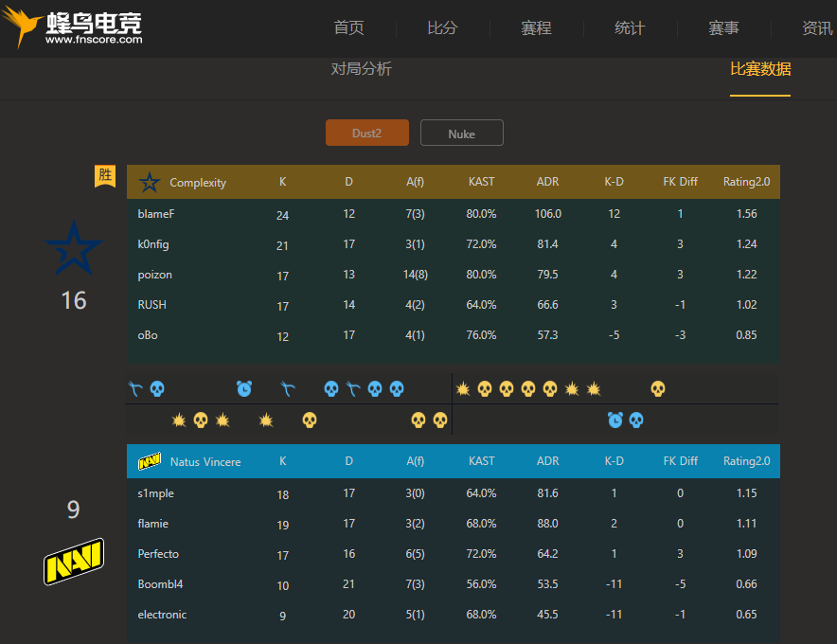Select the round 3 yellow explosion icon
Viewport: 837px width, 644px height.
[x=179, y=420]
